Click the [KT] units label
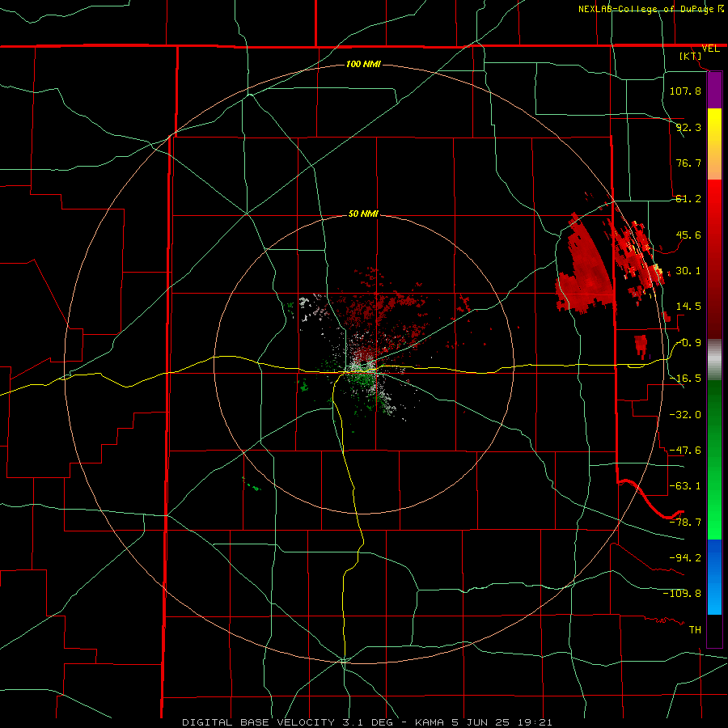 tap(691, 56)
